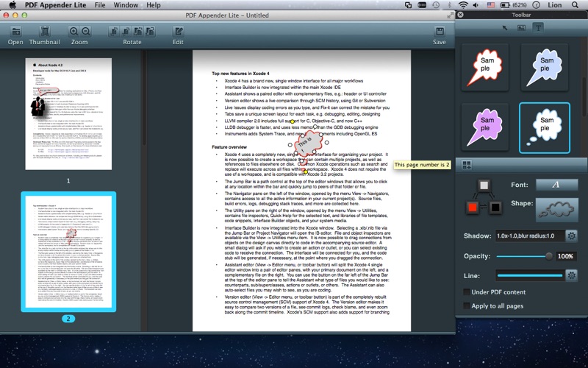Click the fourth Rotate icon in the toolbar
This screenshot has height=368, width=588.
(151, 31)
